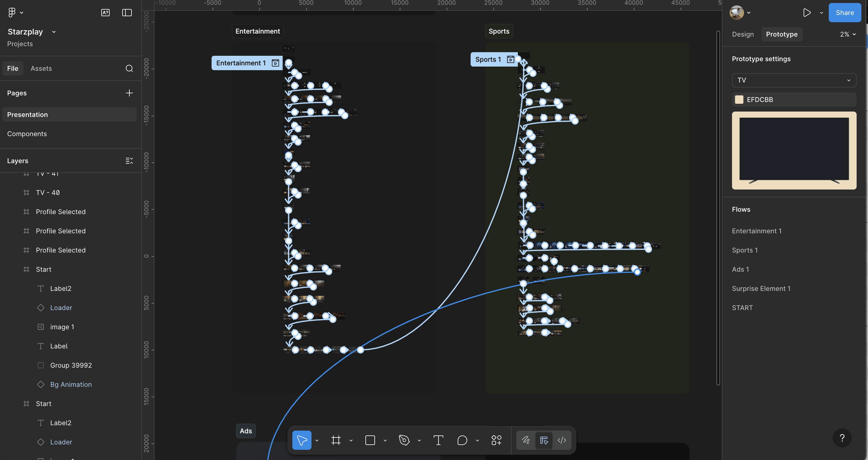Select the Comment tool
Image resolution: width=868 pixels, height=460 pixels.
point(462,440)
